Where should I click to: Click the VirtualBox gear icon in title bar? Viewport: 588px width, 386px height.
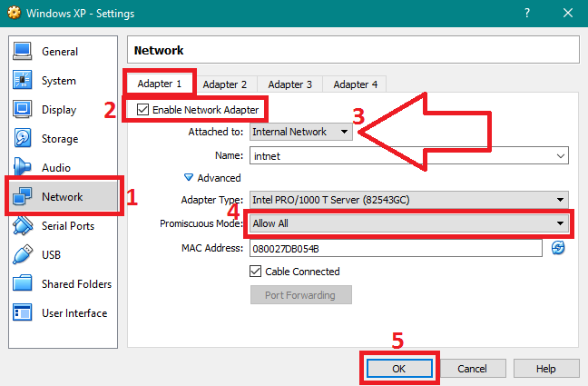click(14, 13)
